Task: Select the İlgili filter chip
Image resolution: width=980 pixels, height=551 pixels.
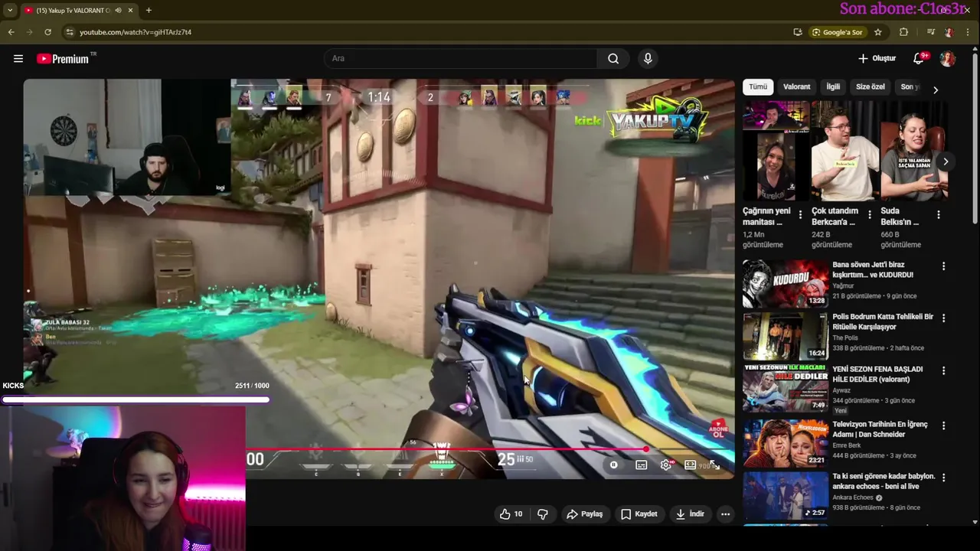Action: coord(833,86)
